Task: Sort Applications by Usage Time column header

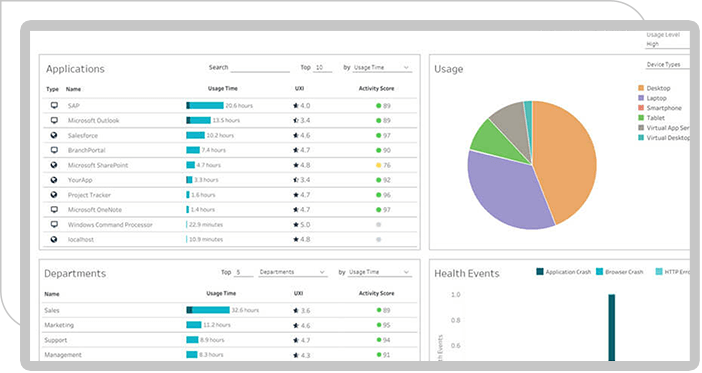Action: coord(223,89)
